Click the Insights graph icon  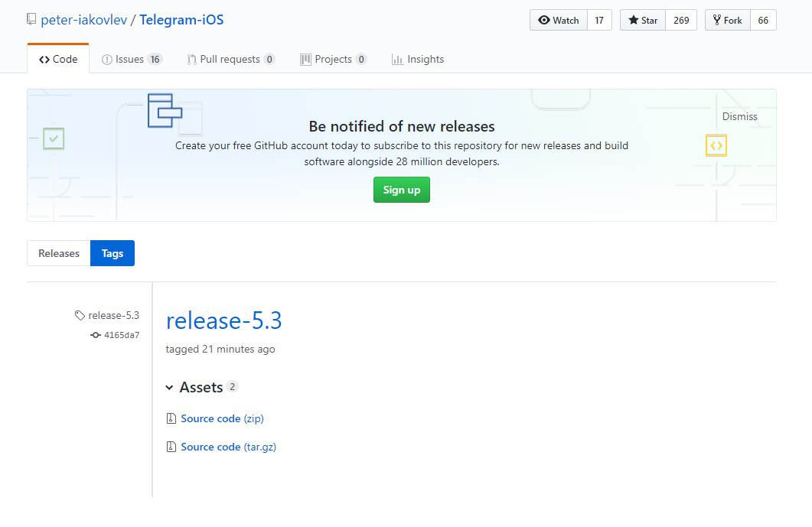point(397,60)
